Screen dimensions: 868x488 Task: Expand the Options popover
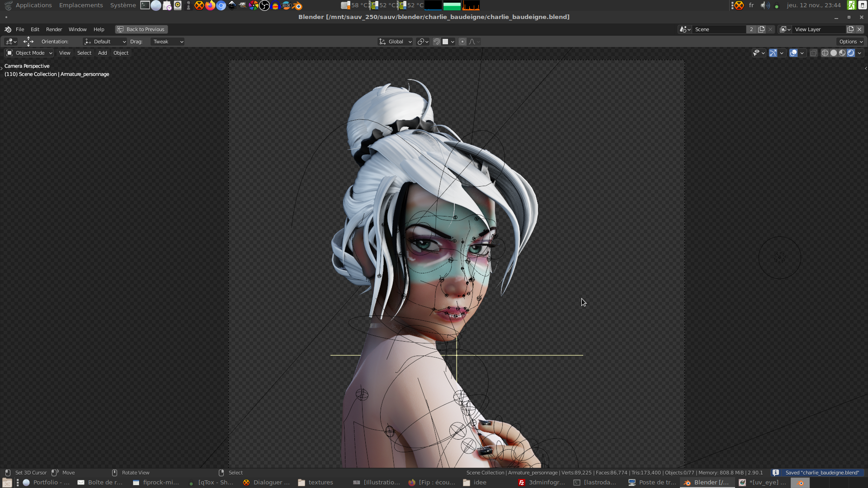pos(851,42)
